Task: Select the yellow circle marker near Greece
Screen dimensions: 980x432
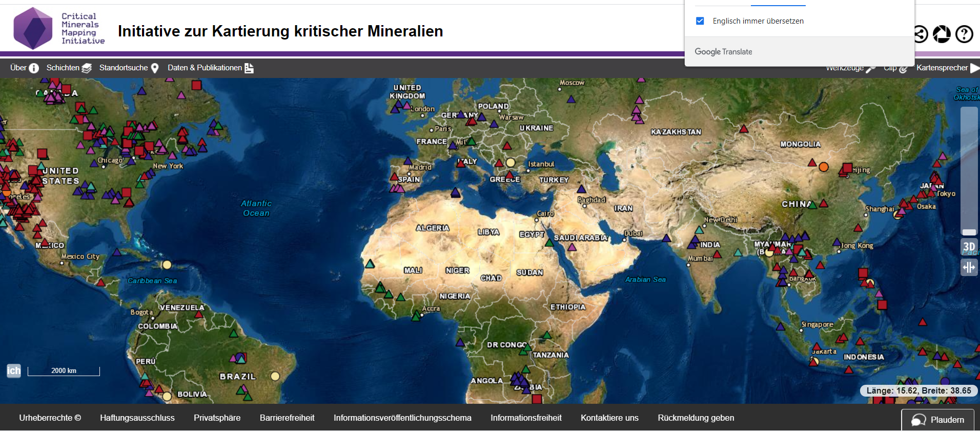Action: (510, 163)
